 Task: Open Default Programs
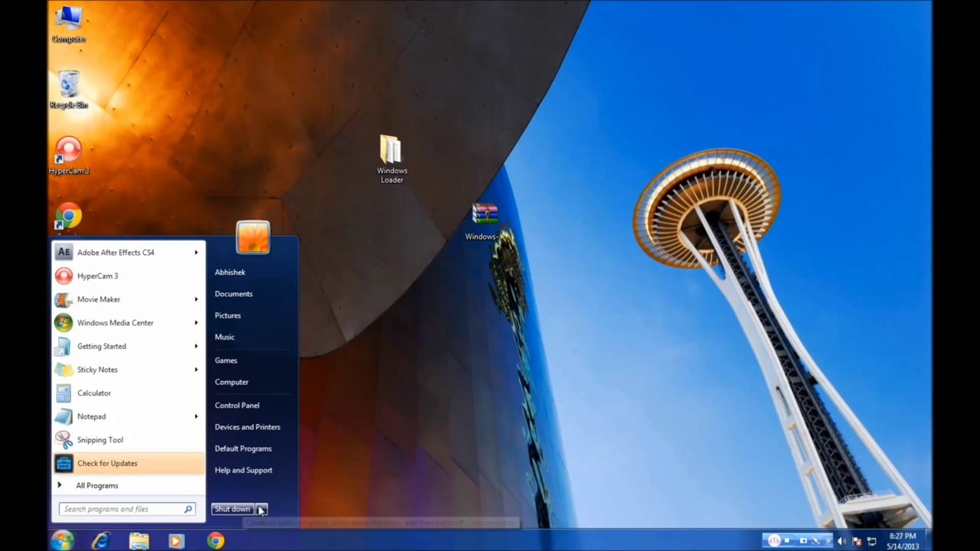(x=243, y=448)
